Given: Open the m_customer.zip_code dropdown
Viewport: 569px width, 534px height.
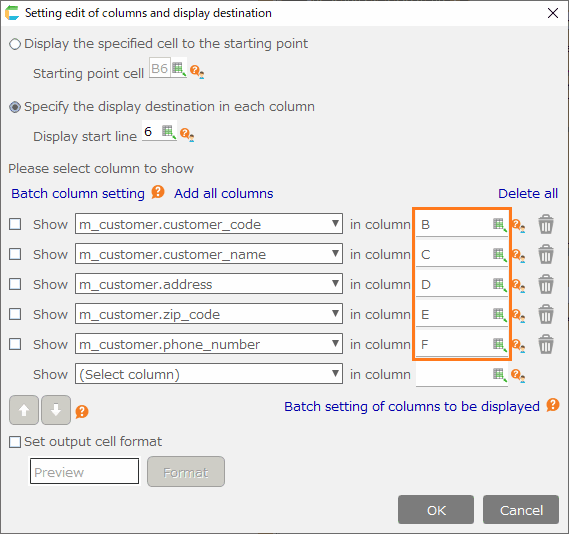Looking at the screenshot, I should (x=209, y=313).
